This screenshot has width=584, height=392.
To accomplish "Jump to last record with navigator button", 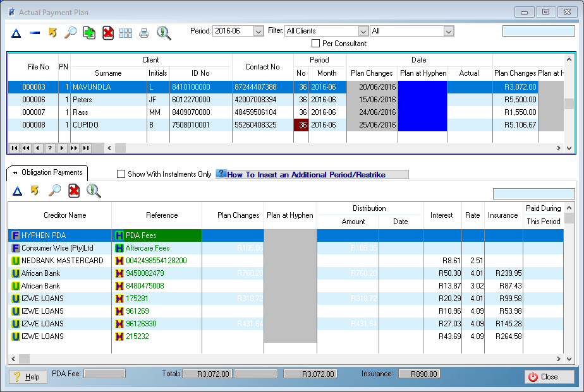I will tap(86, 148).
